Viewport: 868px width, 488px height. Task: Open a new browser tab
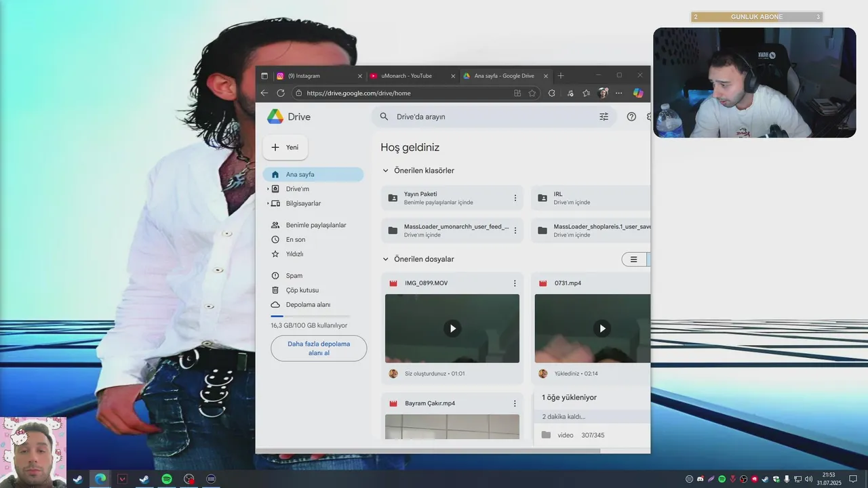click(x=561, y=76)
